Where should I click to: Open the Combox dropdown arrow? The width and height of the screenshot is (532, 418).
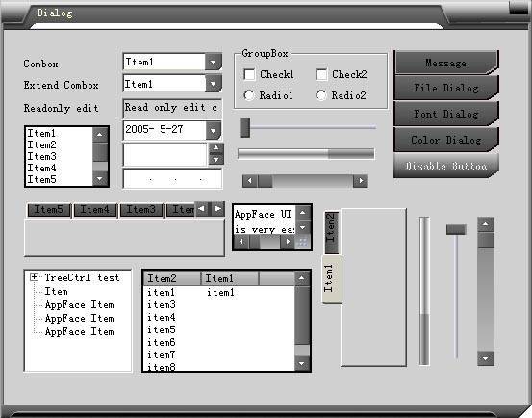(214, 62)
